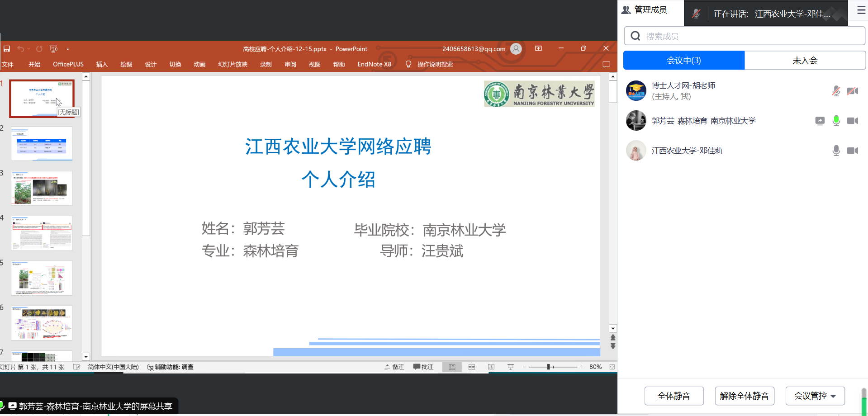Screen dimensions: 868x416
Task: Select slide 2 thumbnail with the blue table
Action: click(42, 143)
